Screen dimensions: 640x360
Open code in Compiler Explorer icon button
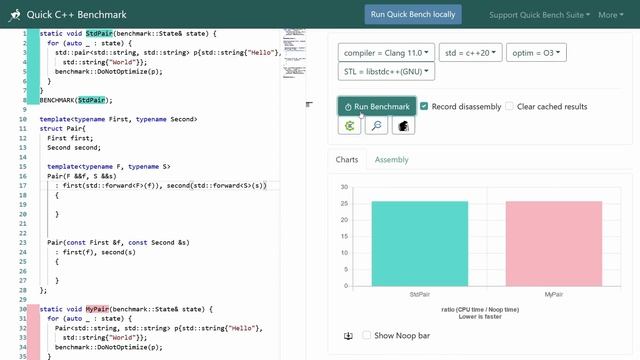[x=349, y=126]
